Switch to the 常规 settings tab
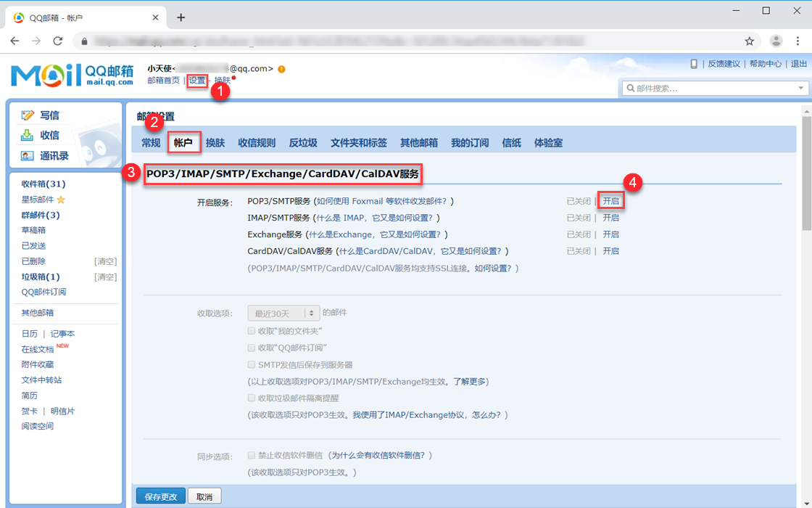Image resolution: width=812 pixels, height=508 pixels. click(x=152, y=142)
